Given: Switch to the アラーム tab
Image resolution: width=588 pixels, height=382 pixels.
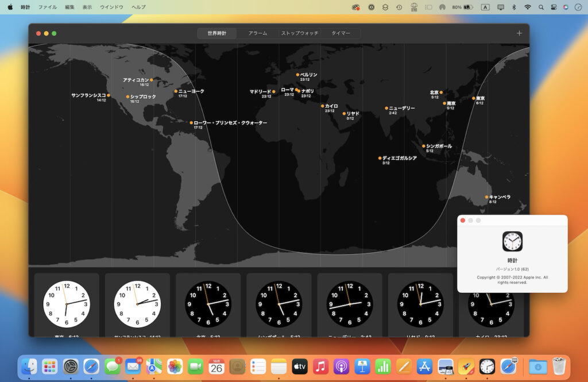Looking at the screenshot, I should point(257,33).
